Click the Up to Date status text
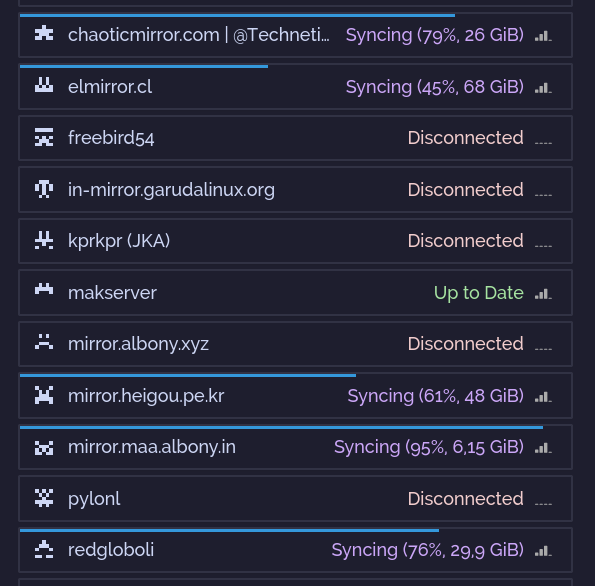Image resolution: width=595 pixels, height=586 pixels. [479, 293]
